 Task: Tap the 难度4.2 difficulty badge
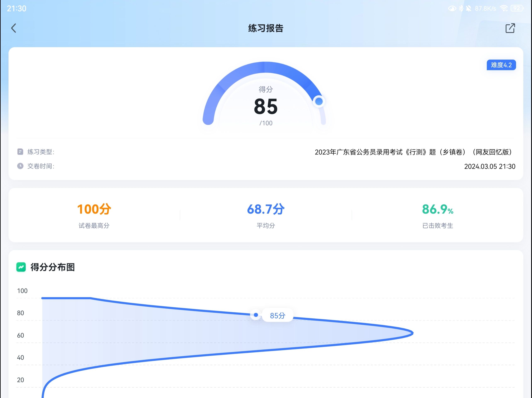501,65
